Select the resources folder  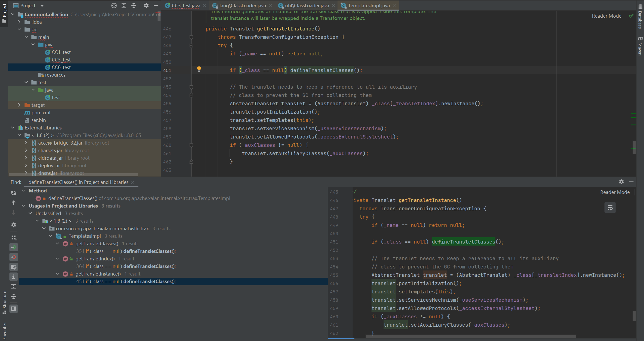55,75
